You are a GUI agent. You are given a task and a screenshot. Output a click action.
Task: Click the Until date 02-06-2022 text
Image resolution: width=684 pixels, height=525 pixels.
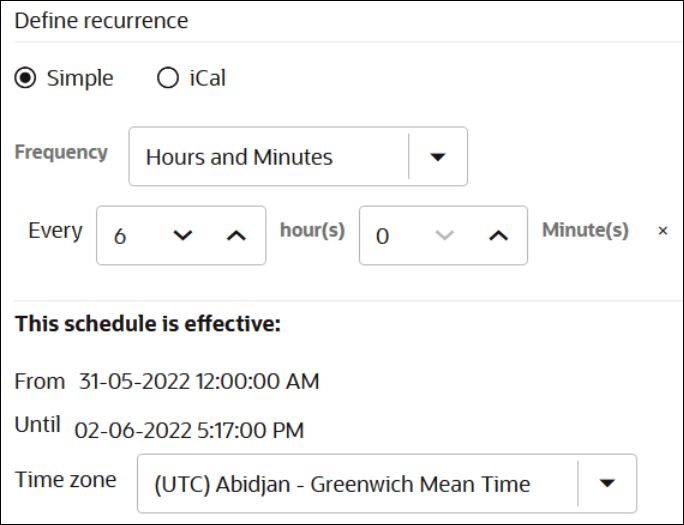[x=189, y=431]
